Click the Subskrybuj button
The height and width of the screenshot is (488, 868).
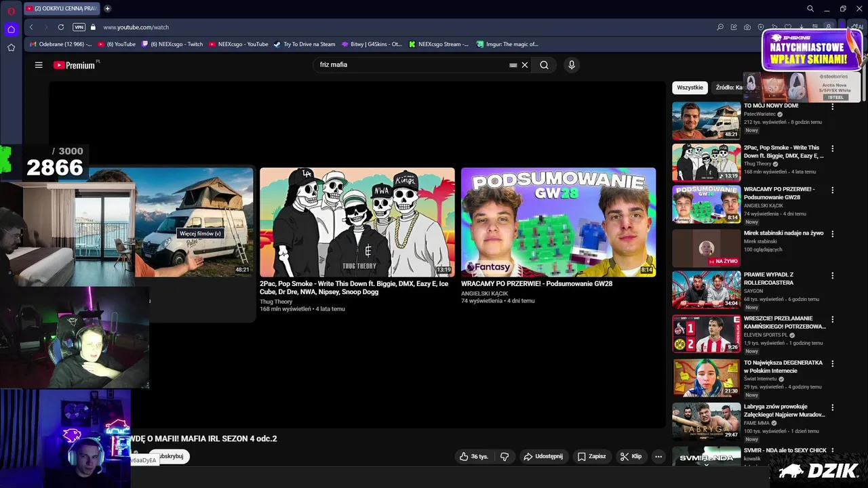coord(170,456)
